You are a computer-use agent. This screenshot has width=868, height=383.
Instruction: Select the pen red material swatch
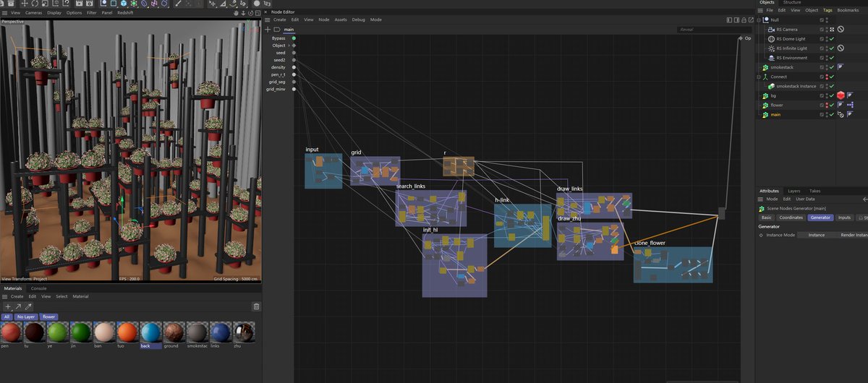[11, 333]
